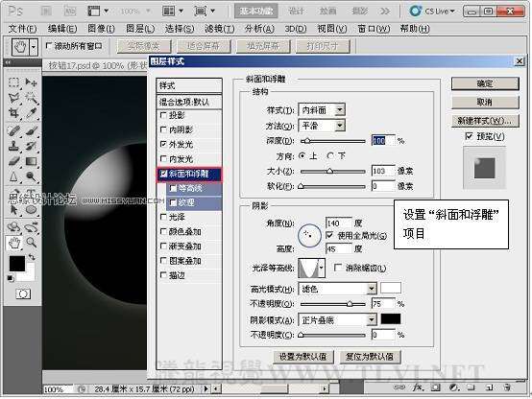Click the fx layer style icon
Viewport: 532px width, 399px height.
click(418, 387)
